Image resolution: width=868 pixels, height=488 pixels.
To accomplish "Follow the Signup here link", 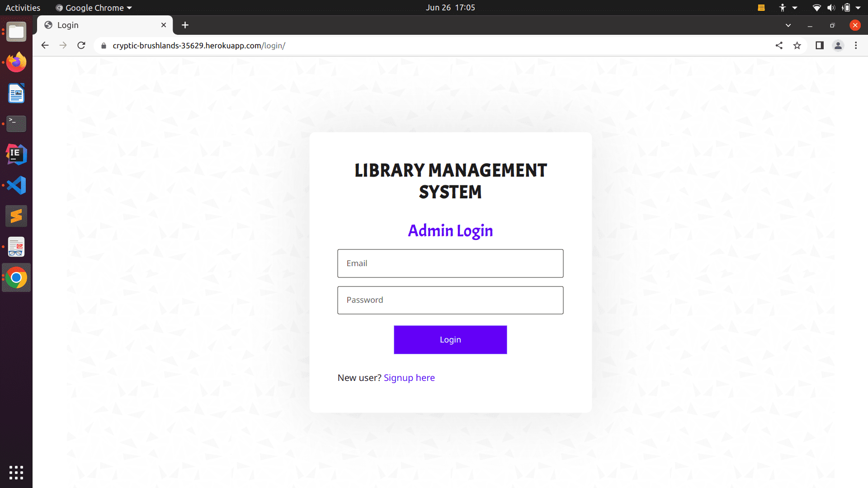I will coord(409,378).
